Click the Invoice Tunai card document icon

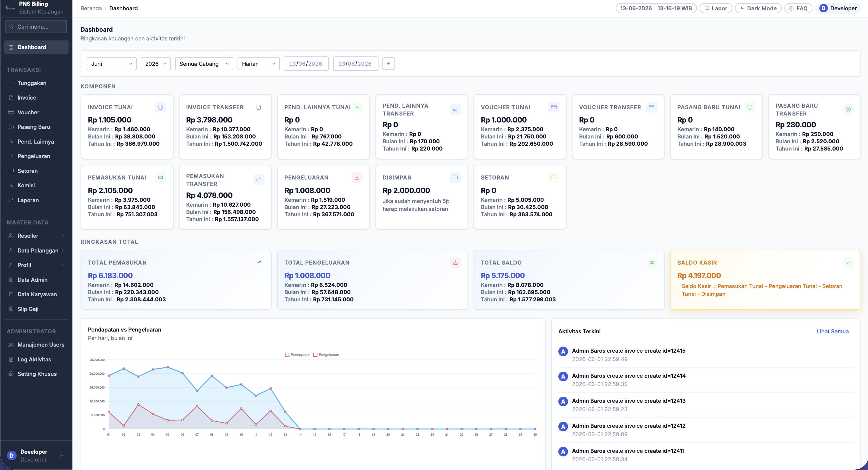click(x=160, y=107)
